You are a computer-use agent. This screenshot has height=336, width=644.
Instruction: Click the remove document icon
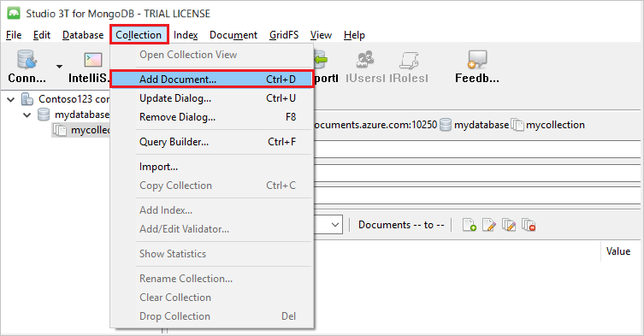(x=529, y=225)
